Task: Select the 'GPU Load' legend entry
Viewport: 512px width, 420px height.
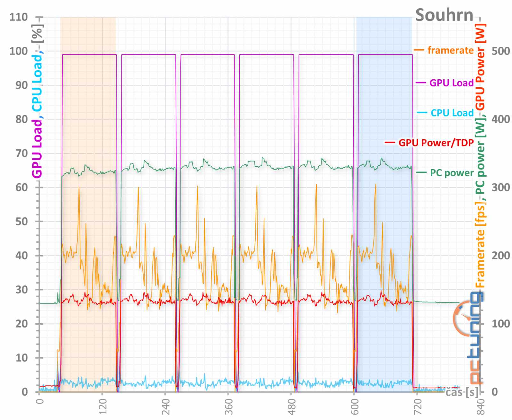Action: pyautogui.click(x=451, y=83)
